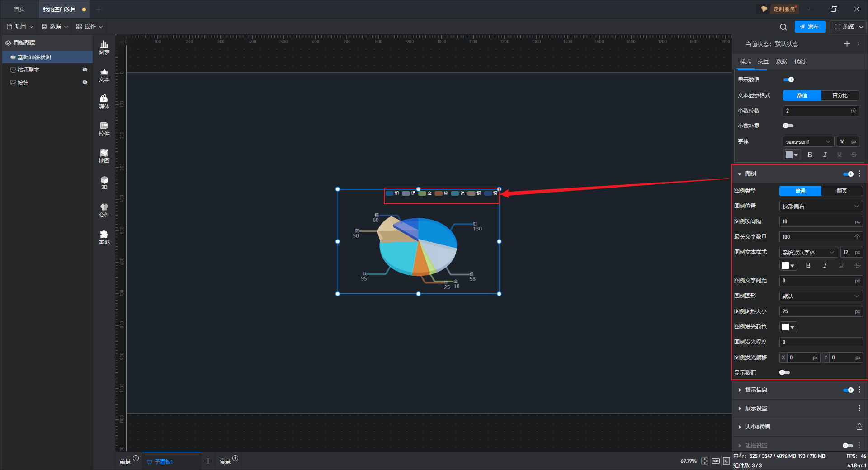Select 翻页 as the legend type
868x470 pixels.
842,191
